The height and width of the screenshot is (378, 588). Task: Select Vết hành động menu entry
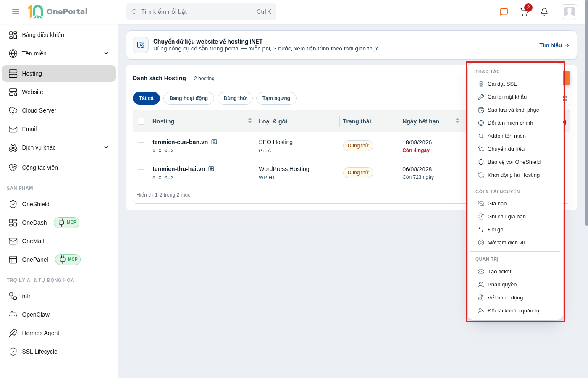515,298
